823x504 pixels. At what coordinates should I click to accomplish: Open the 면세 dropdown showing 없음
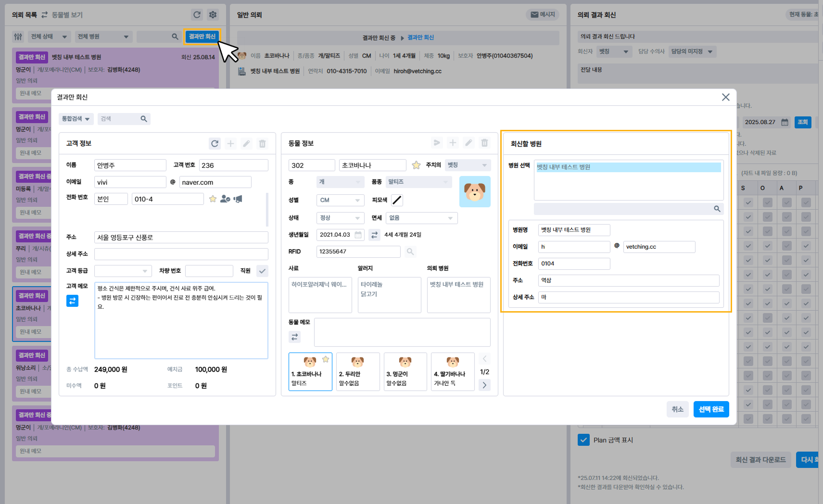[x=422, y=218]
